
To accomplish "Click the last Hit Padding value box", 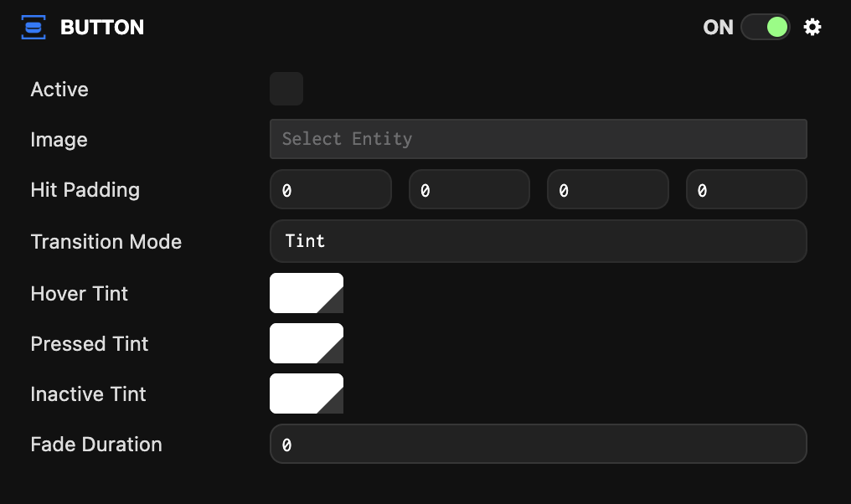I will coord(745,189).
